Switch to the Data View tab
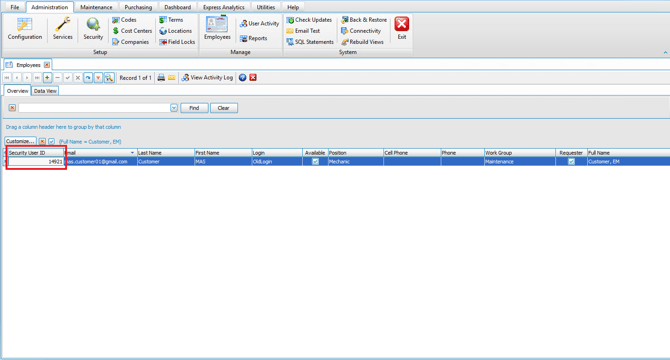 click(x=45, y=91)
